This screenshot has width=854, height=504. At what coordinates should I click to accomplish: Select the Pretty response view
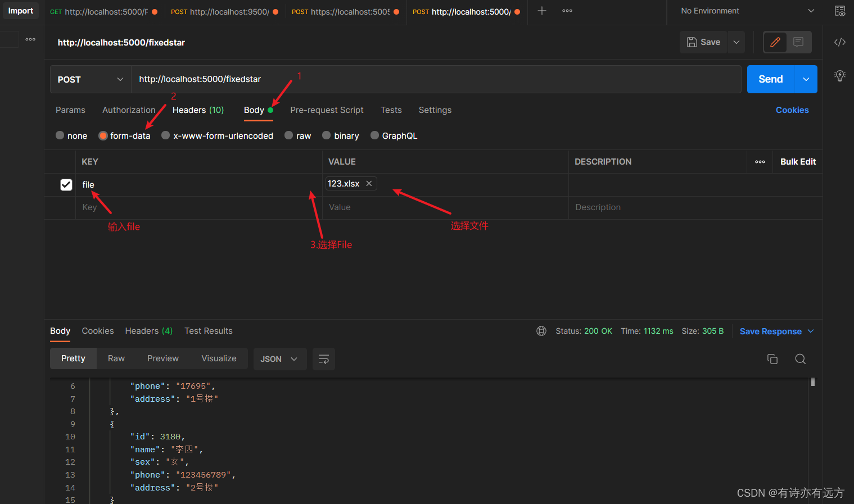[73, 358]
